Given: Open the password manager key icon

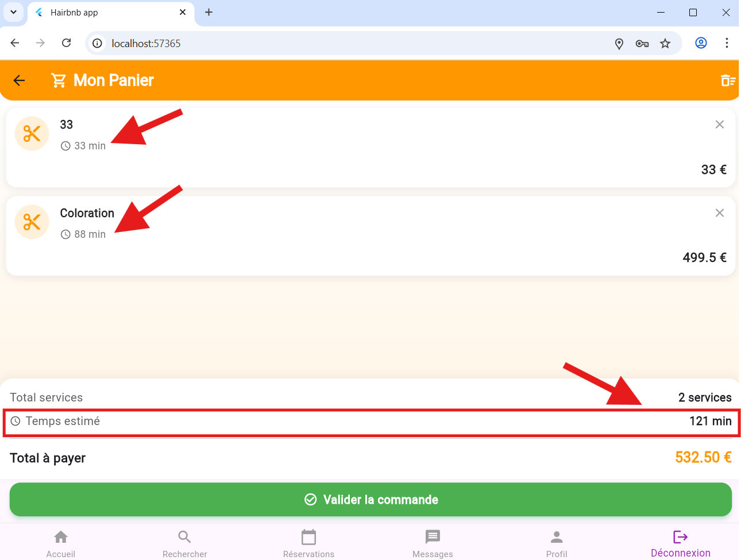Looking at the screenshot, I should (642, 44).
